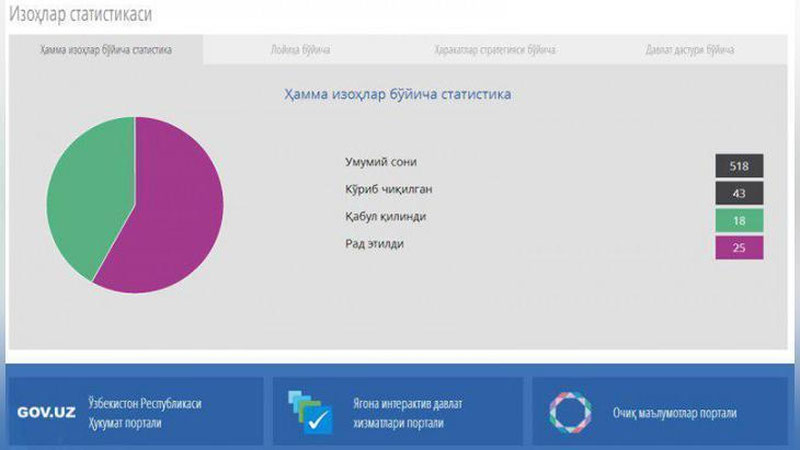
Task: Switch to the Ҳаракатлар стратегияси бўйича tab
Action: click(495, 50)
